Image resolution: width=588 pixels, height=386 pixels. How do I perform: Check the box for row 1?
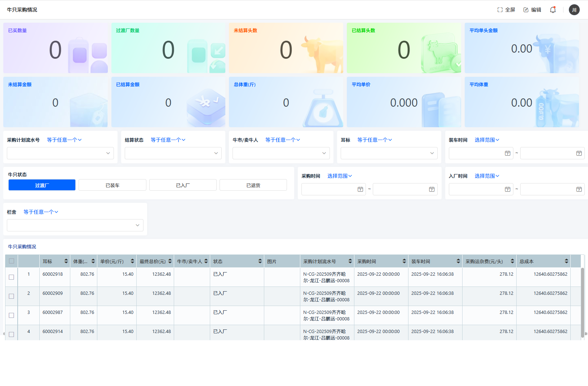[12, 277]
